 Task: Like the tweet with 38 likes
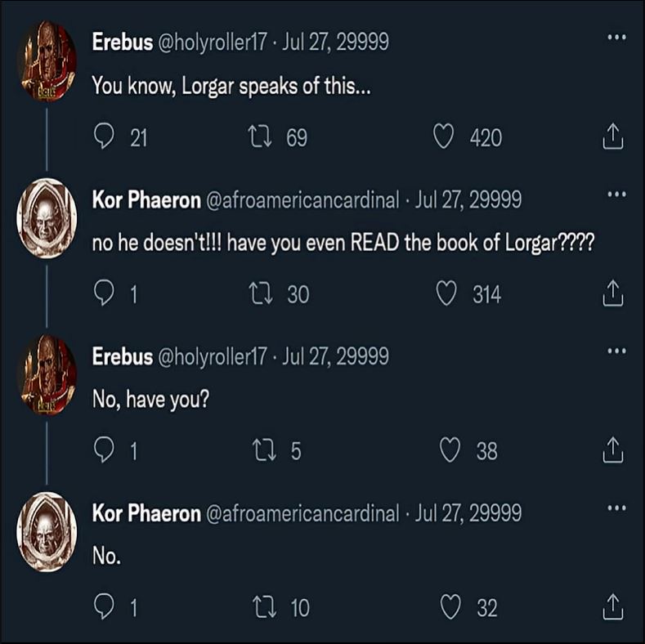[449, 450]
